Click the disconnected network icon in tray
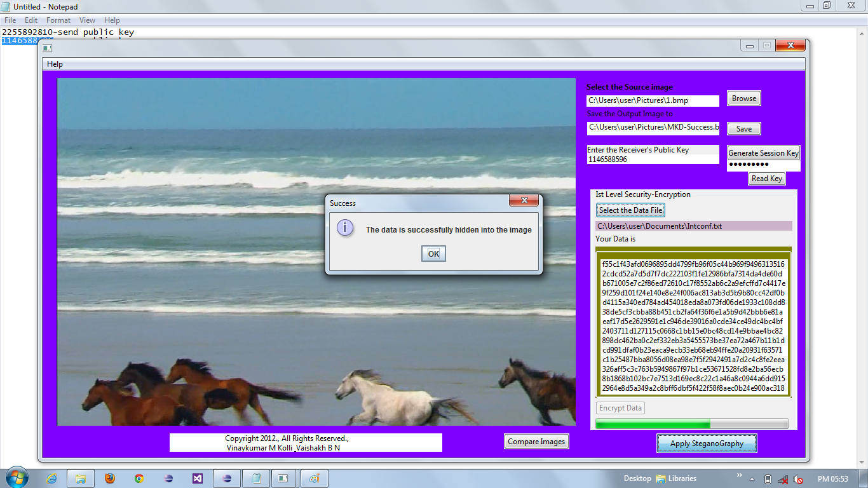This screenshot has height=488, width=868. click(x=783, y=479)
